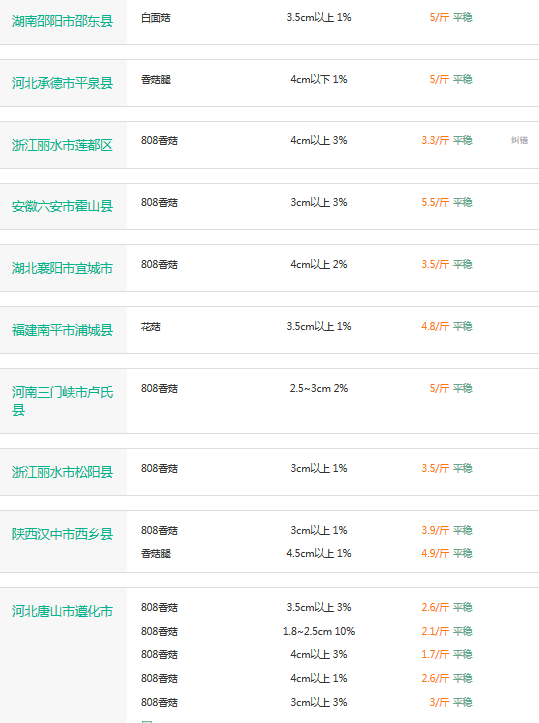Click the 1.8~2.5cm 10% specification
539x723 pixels.
[319, 631]
